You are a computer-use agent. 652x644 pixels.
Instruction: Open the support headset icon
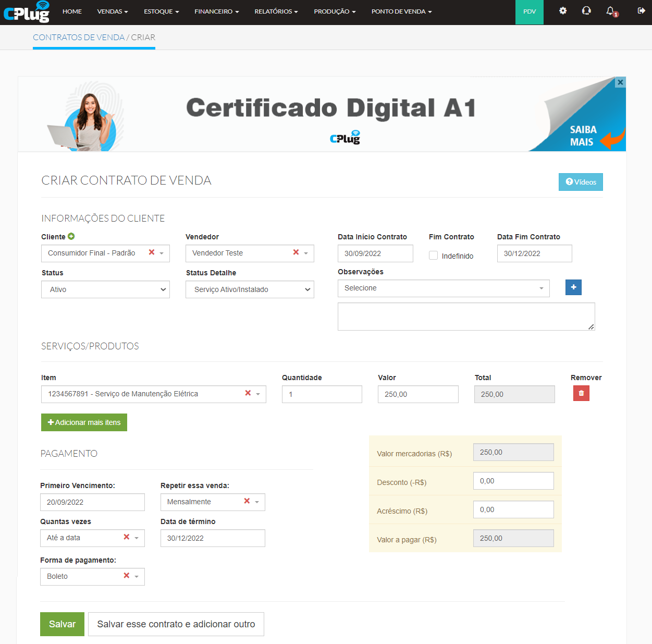tap(586, 10)
